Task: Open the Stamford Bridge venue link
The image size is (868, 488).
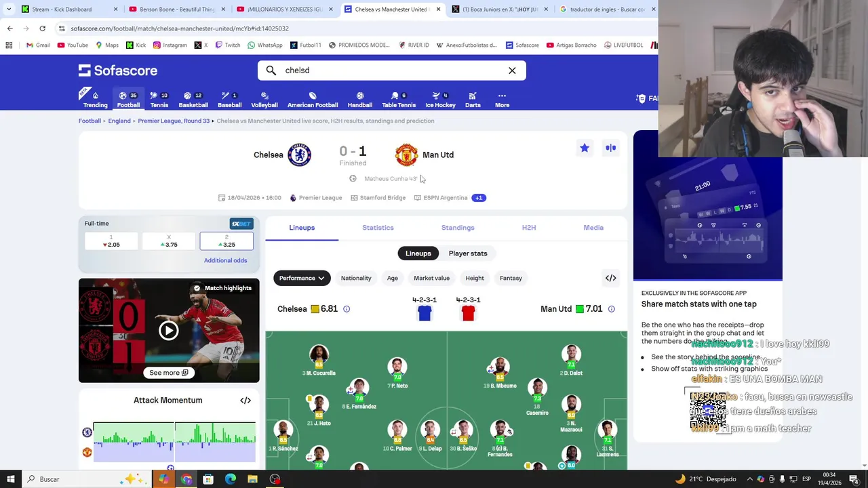Action: (378, 198)
